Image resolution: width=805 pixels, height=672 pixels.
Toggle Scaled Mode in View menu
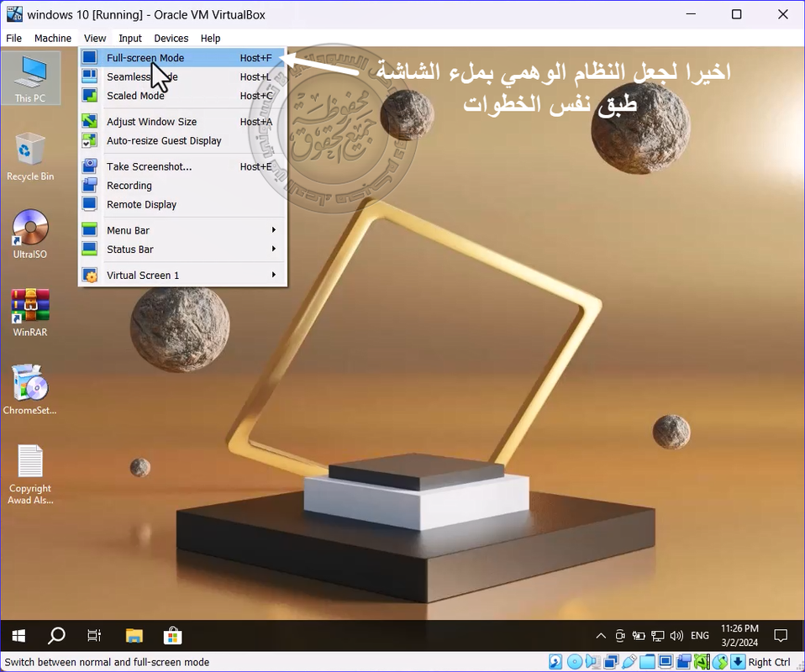[x=135, y=96]
